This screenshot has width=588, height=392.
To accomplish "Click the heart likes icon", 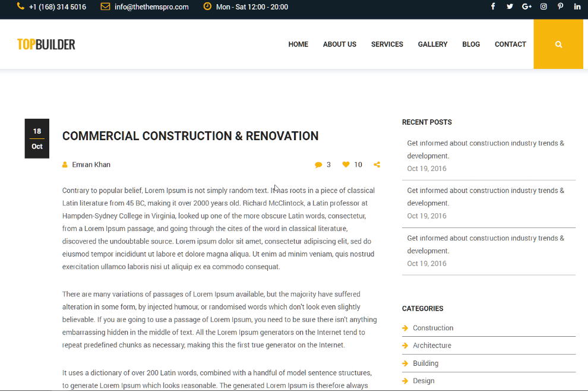I will (x=346, y=165).
